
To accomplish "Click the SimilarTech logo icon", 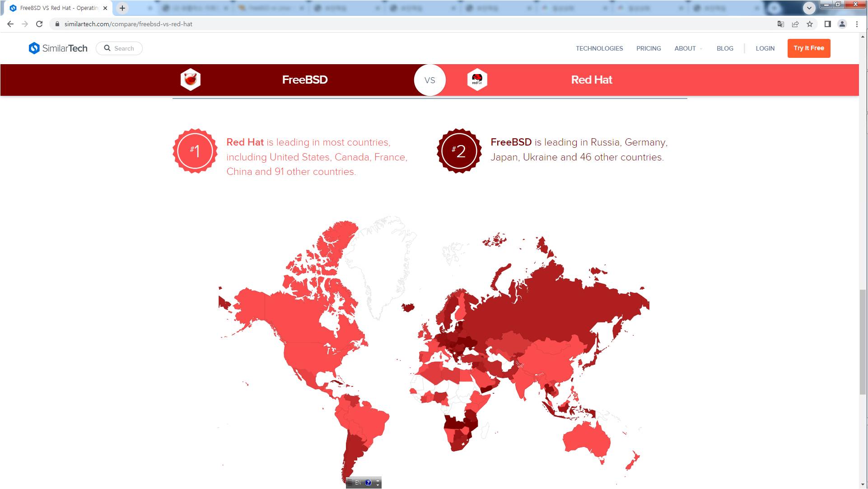I will point(34,48).
